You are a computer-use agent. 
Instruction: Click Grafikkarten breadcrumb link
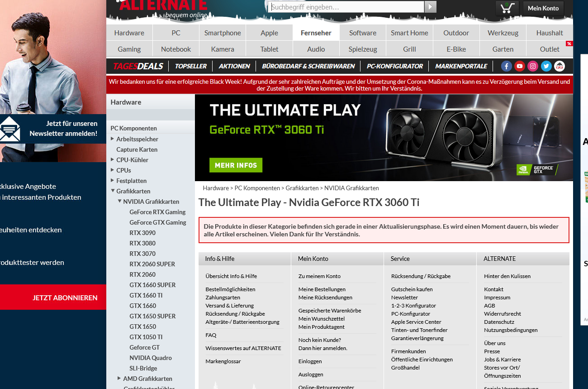pyautogui.click(x=302, y=188)
